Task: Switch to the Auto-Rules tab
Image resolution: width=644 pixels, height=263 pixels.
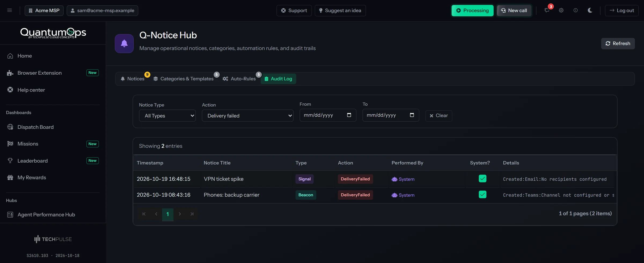Action: (x=239, y=79)
